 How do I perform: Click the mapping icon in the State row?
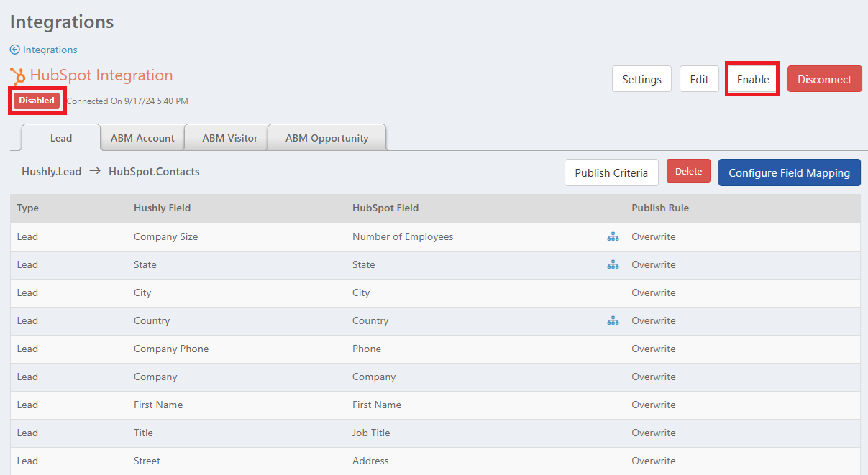613,264
